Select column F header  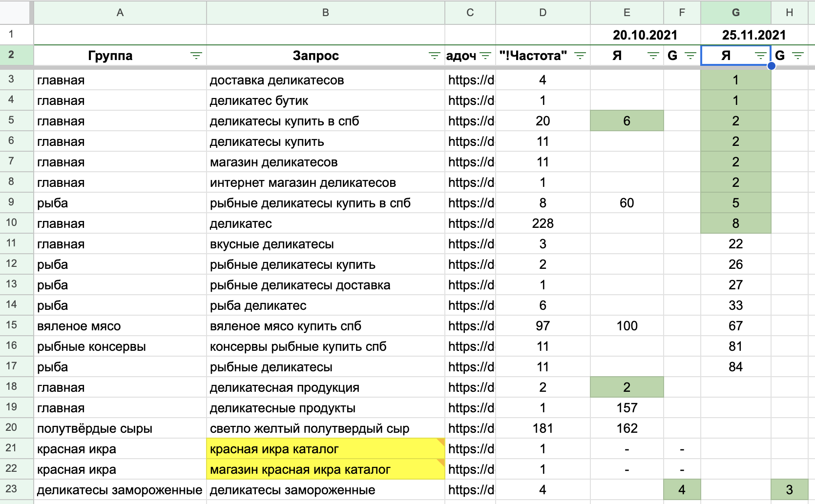point(682,13)
